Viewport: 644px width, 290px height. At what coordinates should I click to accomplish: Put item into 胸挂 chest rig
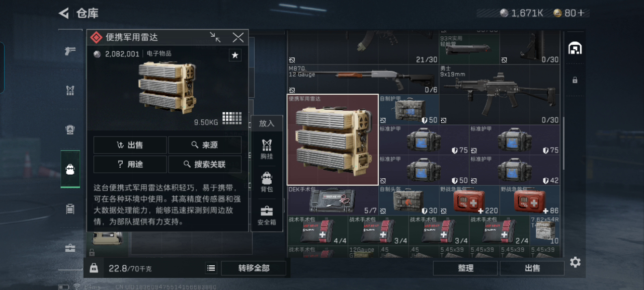click(x=267, y=150)
